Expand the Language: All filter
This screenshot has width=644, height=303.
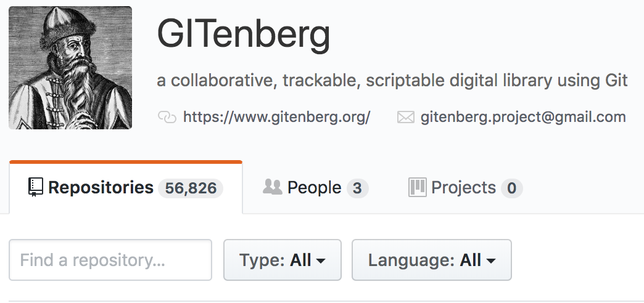pyautogui.click(x=431, y=260)
